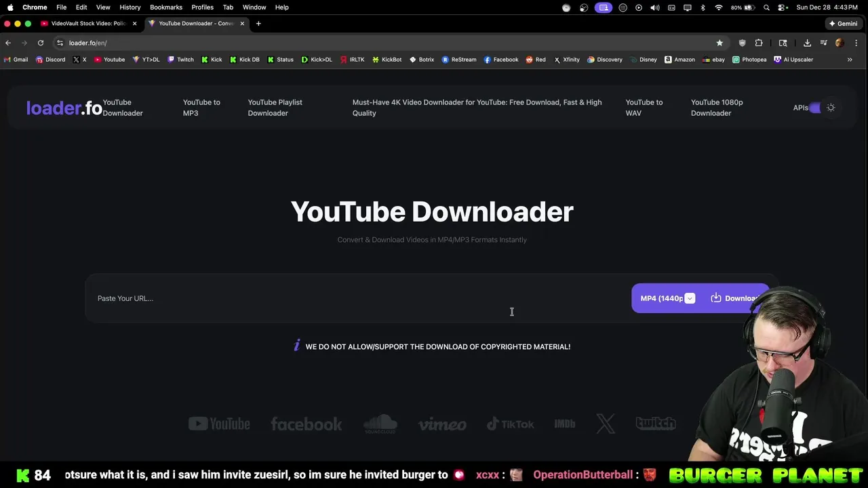This screenshot has height=488, width=868.
Task: Open the Disney bookmark
Action: coord(644,60)
